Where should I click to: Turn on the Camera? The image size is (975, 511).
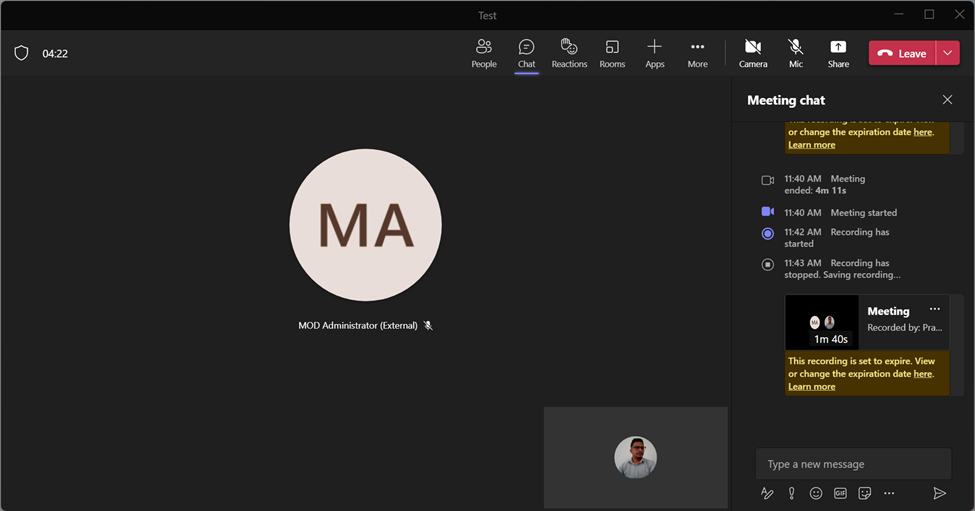point(753,53)
